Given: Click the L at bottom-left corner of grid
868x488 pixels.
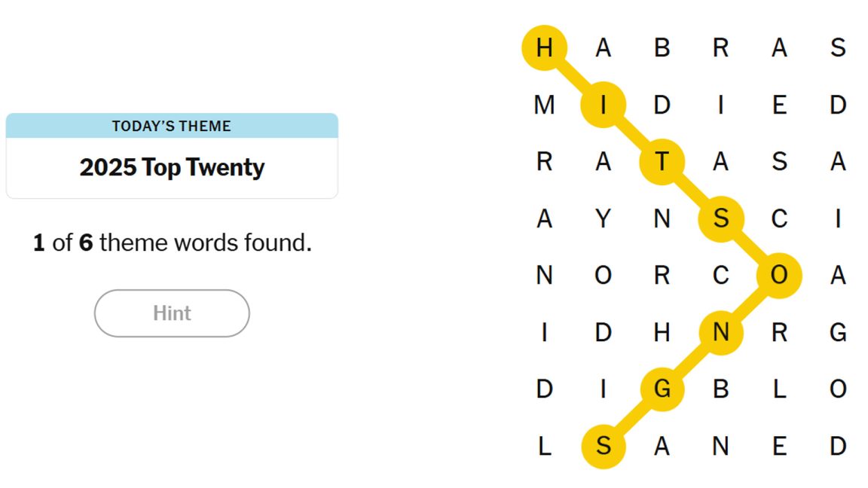Looking at the screenshot, I should (544, 446).
